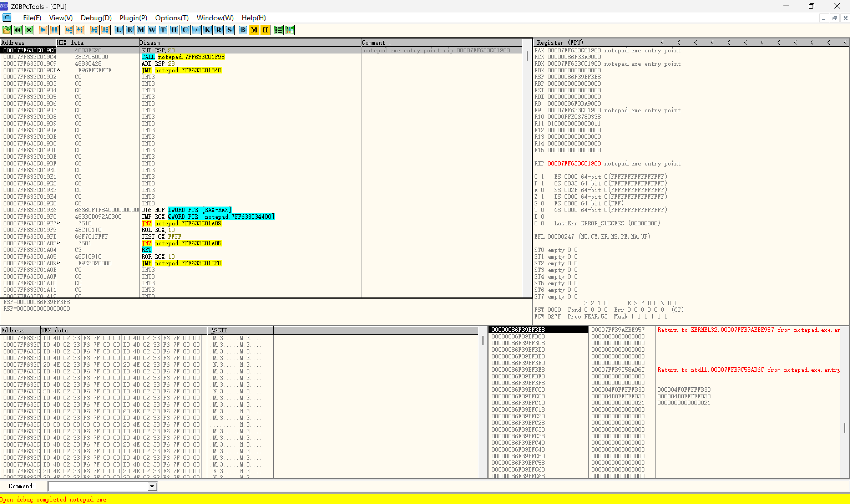Click the Restart program rewind icon
The image size is (850, 504).
click(x=18, y=30)
